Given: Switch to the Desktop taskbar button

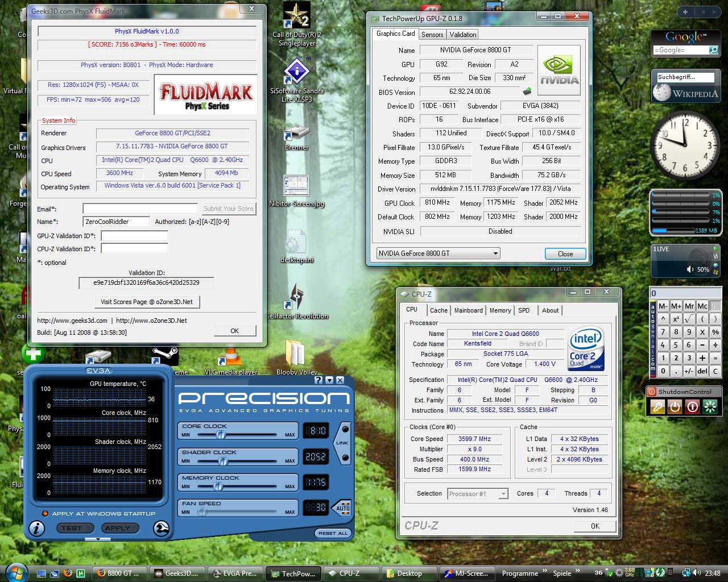Looking at the screenshot, I should 410,573.
